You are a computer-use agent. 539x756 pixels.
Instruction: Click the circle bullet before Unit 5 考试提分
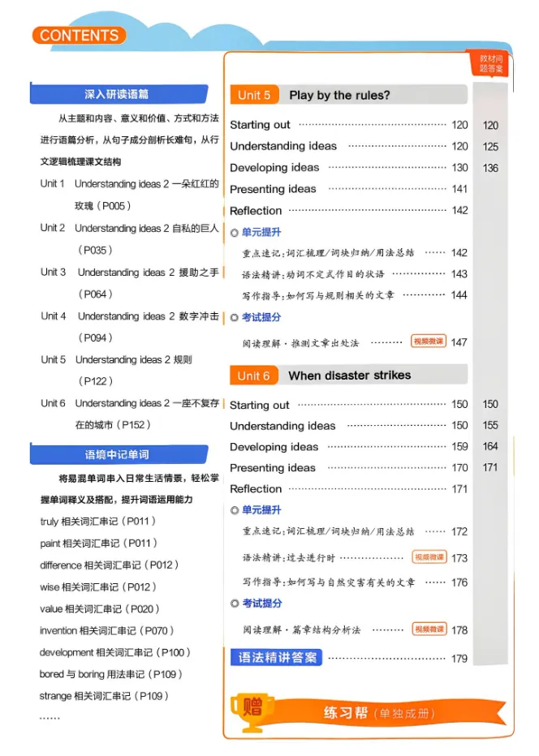click(x=235, y=318)
